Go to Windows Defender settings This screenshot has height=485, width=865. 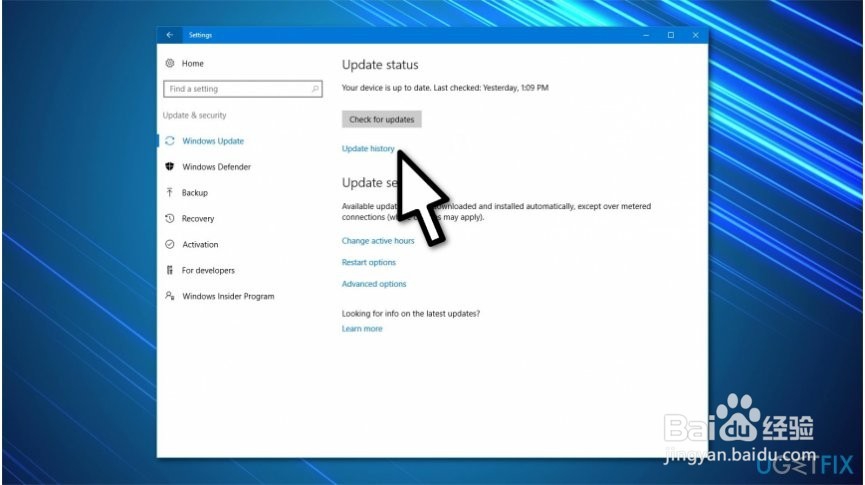point(216,167)
